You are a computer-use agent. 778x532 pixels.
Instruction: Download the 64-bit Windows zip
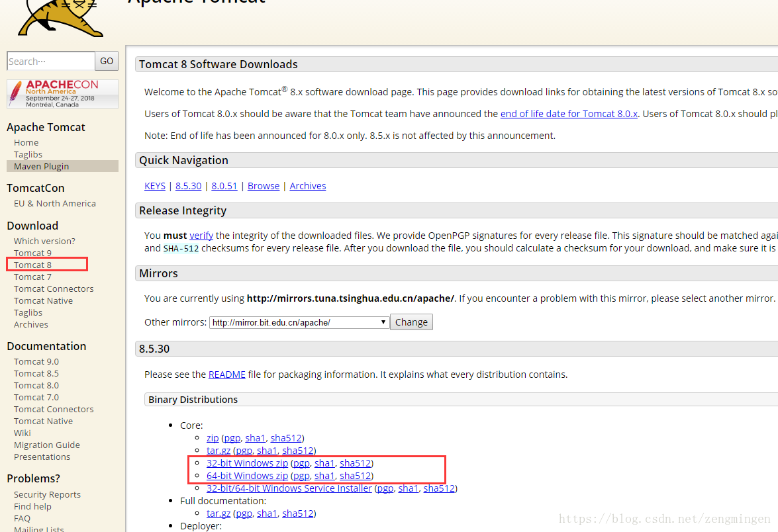248,476
